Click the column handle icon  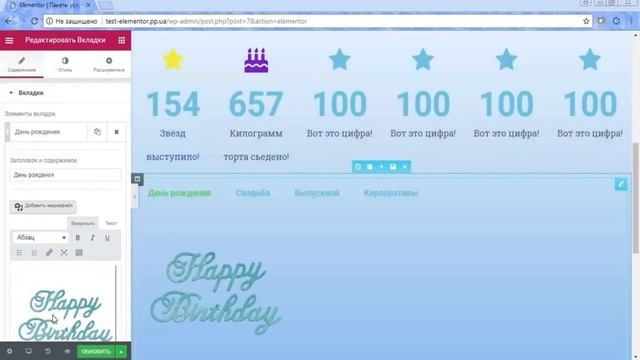137,179
